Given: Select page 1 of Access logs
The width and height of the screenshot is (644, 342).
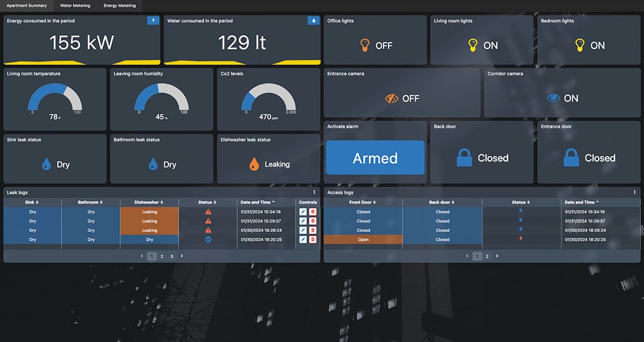Looking at the screenshot, I should pos(477,256).
